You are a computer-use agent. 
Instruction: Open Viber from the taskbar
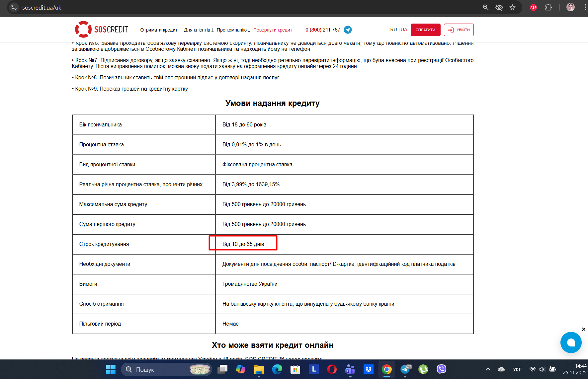coord(441,369)
